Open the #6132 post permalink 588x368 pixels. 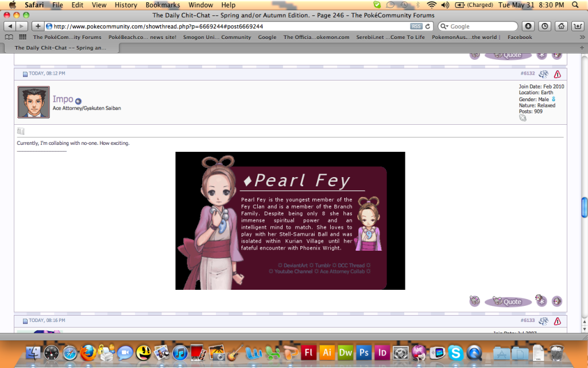tap(528, 73)
